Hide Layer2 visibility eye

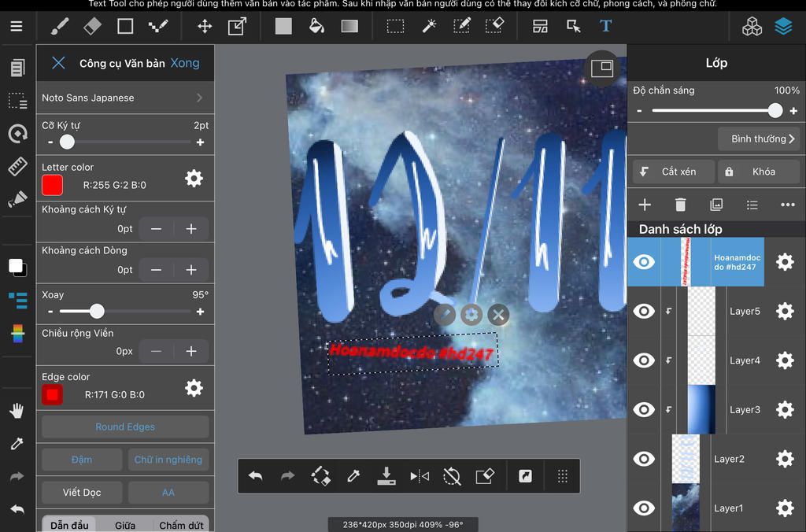(x=644, y=459)
